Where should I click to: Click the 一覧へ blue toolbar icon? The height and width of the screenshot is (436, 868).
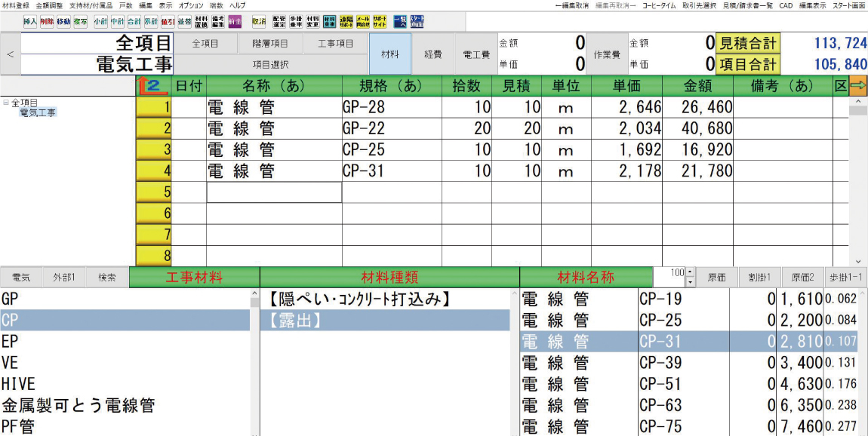(x=400, y=22)
